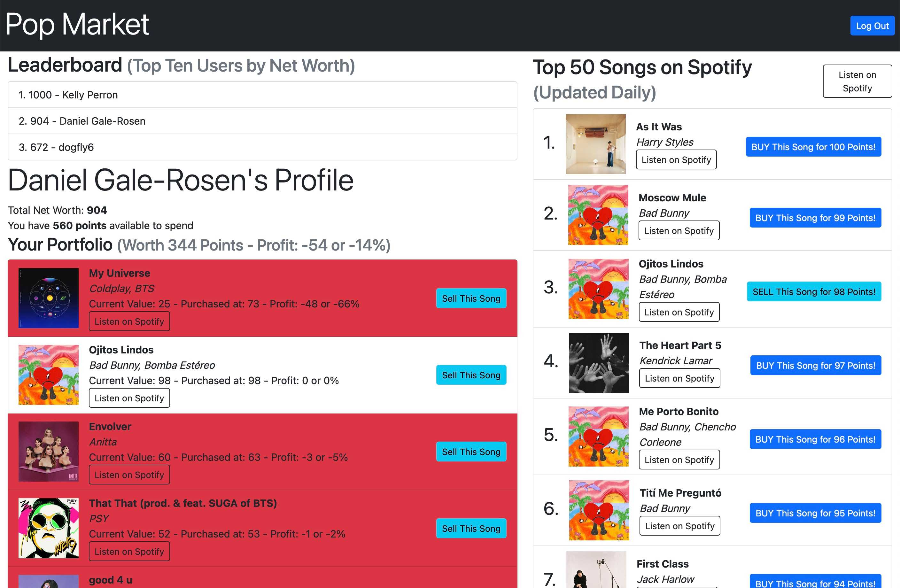The image size is (900, 588).
Task: Click The Heart Part 5 album artwork
Action: point(598,363)
